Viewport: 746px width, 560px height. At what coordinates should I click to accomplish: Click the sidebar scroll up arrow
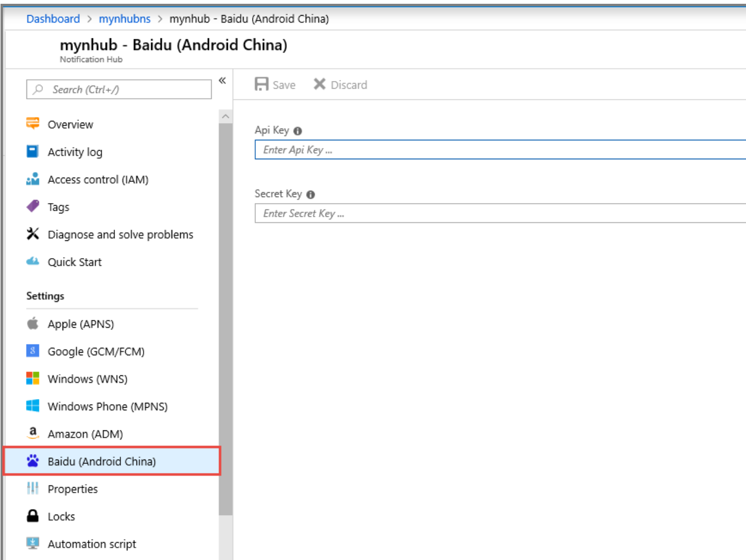[226, 117]
